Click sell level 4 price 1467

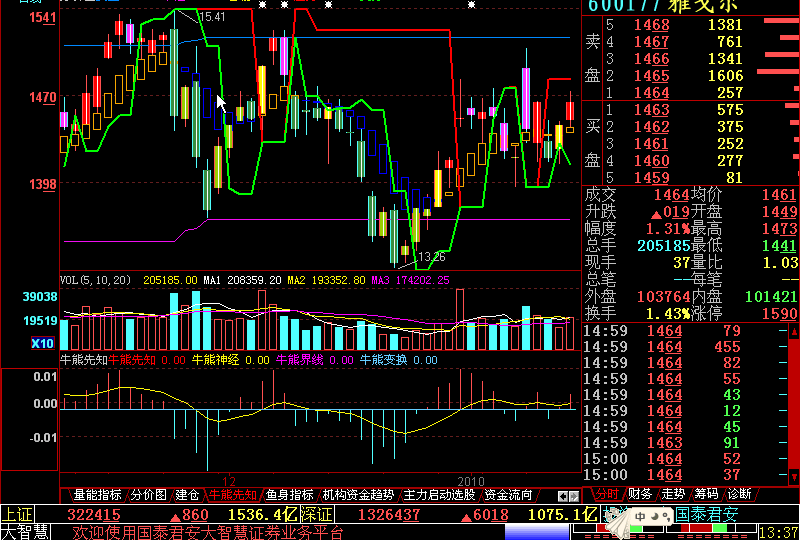pyautogui.click(x=651, y=41)
